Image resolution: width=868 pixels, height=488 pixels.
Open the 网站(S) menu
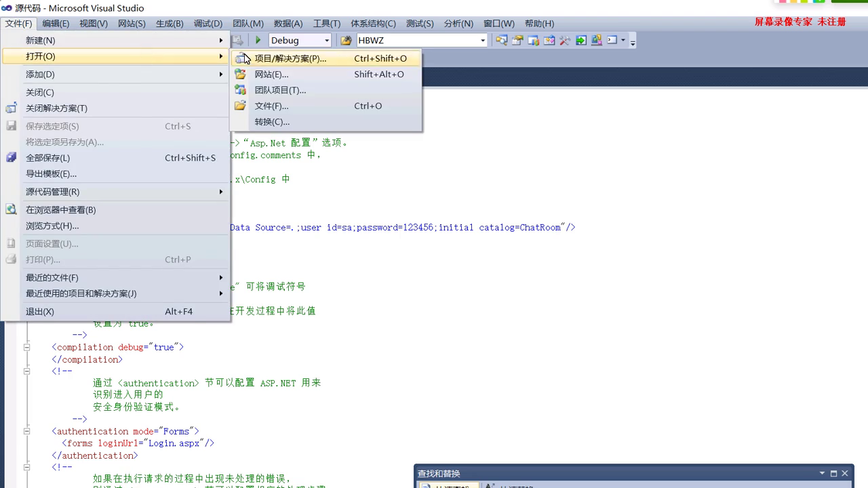tap(132, 24)
